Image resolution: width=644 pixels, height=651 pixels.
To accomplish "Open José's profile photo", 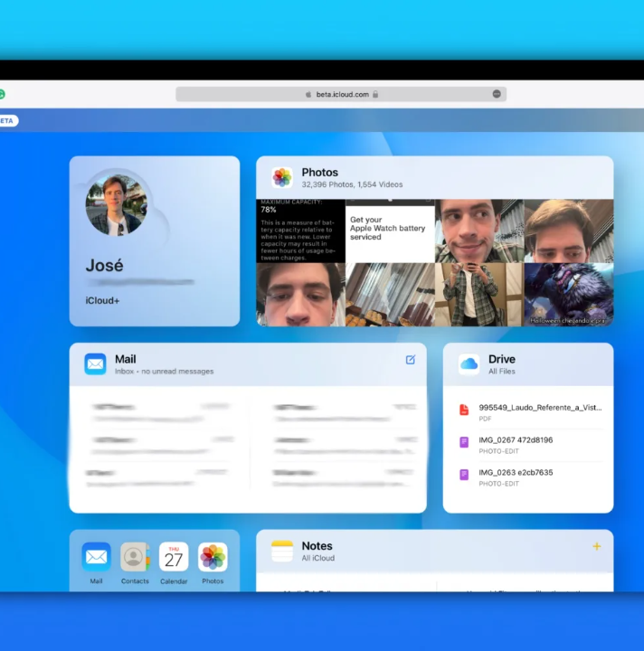I will tap(117, 205).
